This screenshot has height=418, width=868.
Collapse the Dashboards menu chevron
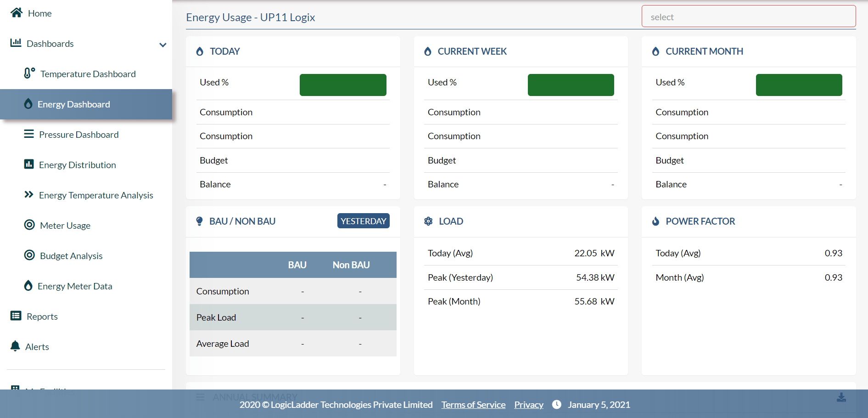[162, 45]
